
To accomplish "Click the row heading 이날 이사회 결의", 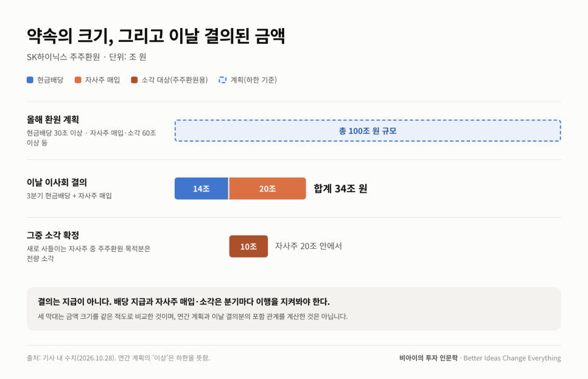I will (x=57, y=183).
